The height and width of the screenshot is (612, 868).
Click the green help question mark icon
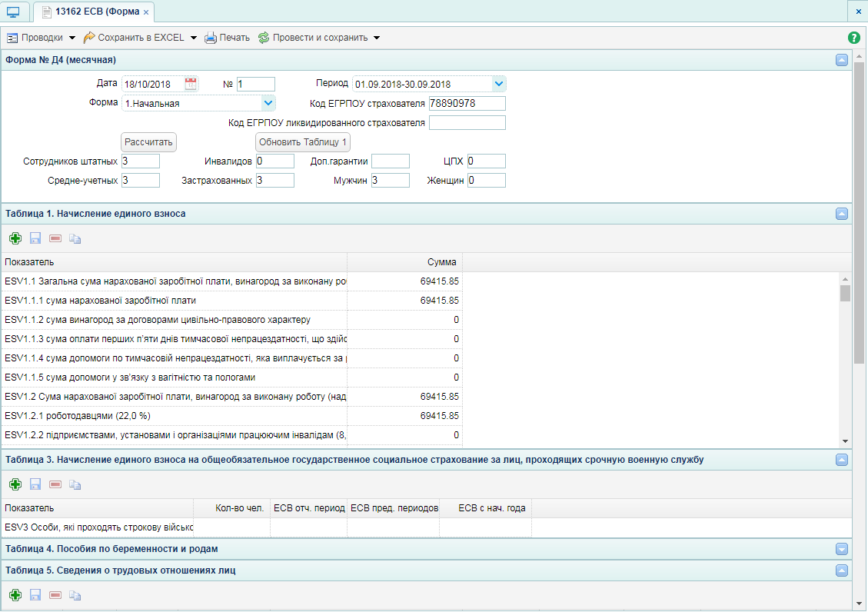point(854,38)
